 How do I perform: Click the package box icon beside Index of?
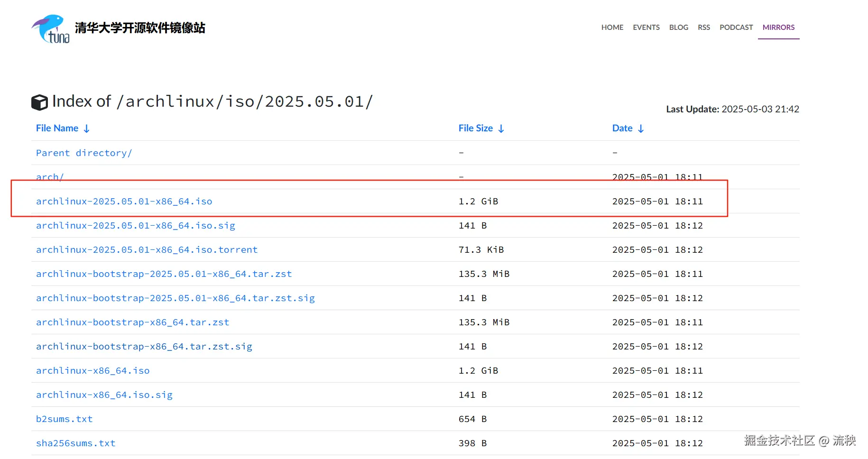click(x=39, y=102)
